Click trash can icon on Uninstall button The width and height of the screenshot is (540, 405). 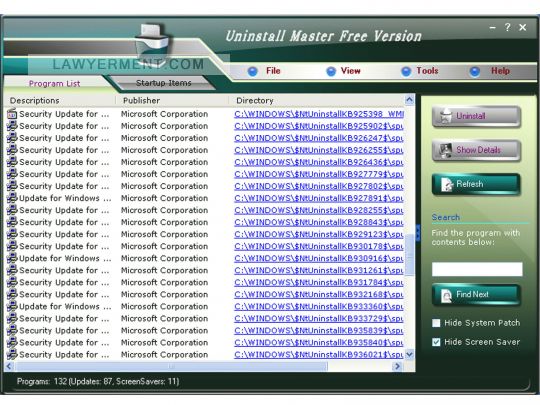coord(446,116)
